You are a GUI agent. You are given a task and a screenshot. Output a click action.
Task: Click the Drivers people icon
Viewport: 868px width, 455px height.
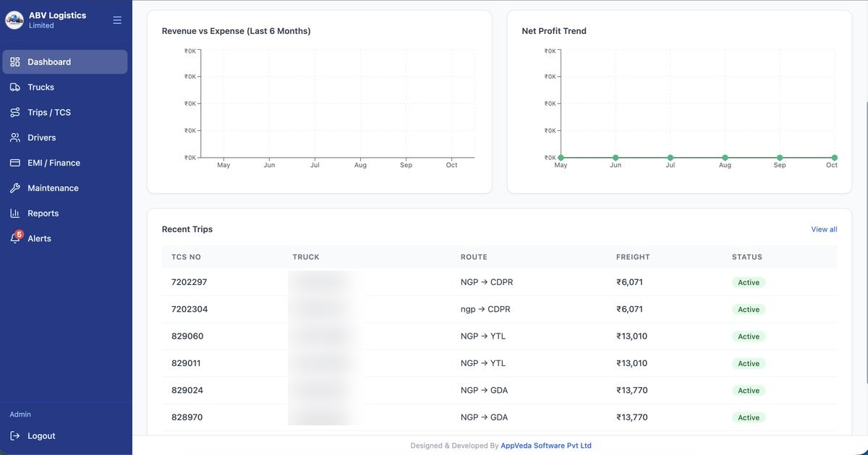[14, 137]
